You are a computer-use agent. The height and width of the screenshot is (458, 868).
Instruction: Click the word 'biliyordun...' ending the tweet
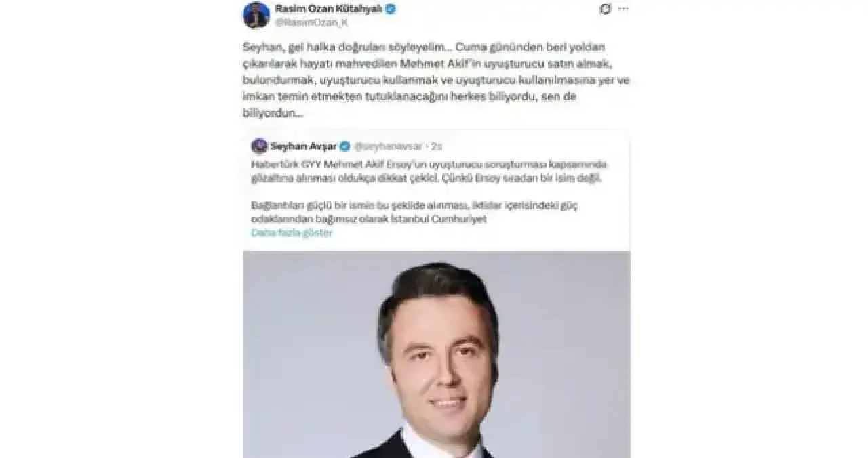tap(273, 113)
